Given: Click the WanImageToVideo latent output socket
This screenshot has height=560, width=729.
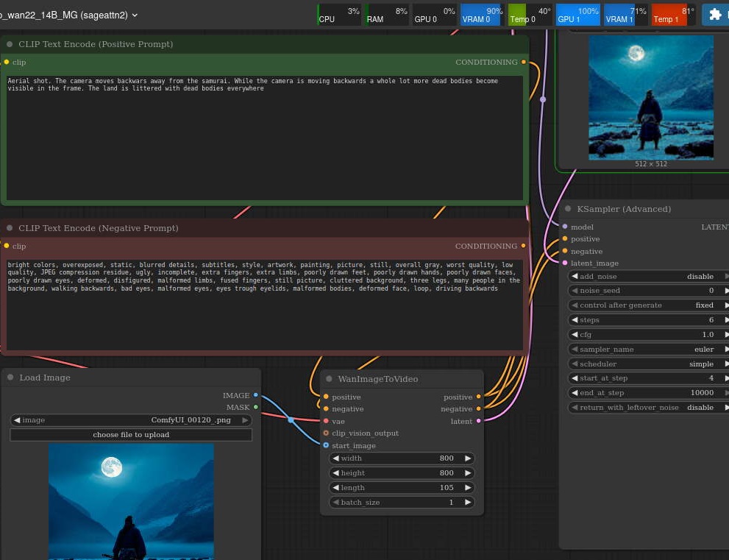Looking at the screenshot, I should 478,421.
